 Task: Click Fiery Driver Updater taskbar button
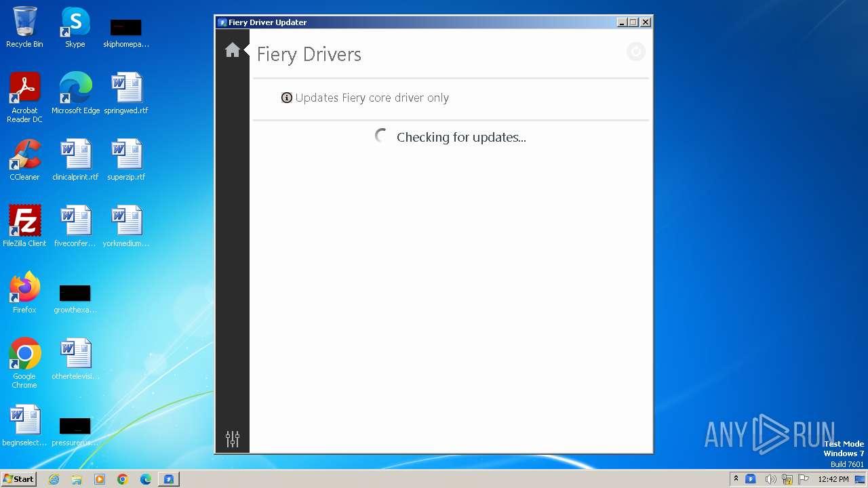[x=169, y=479]
